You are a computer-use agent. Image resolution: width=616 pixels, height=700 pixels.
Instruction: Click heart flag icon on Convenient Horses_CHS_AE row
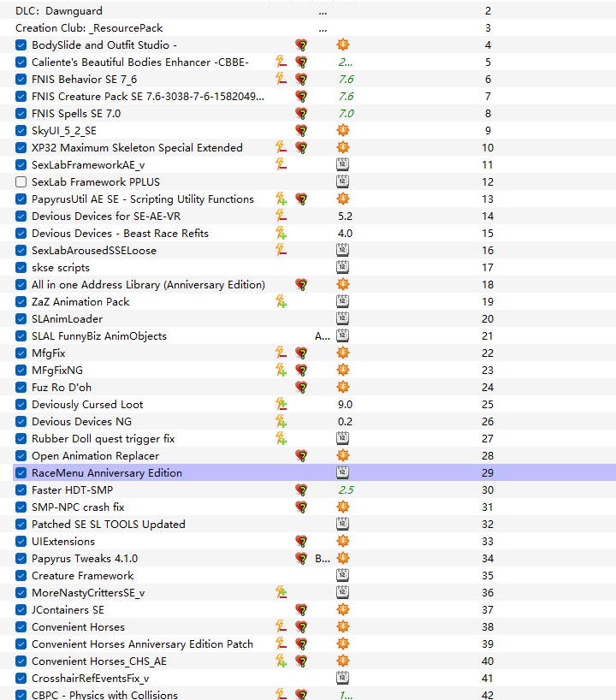point(302,661)
